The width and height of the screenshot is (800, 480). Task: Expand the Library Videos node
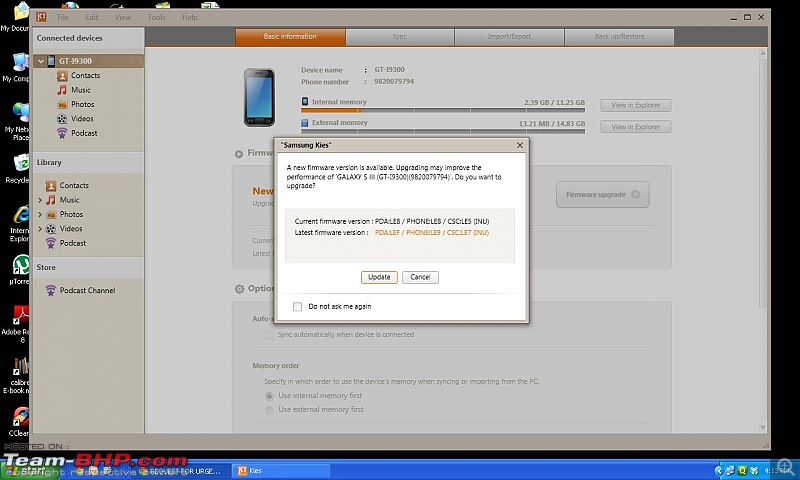(x=40, y=229)
